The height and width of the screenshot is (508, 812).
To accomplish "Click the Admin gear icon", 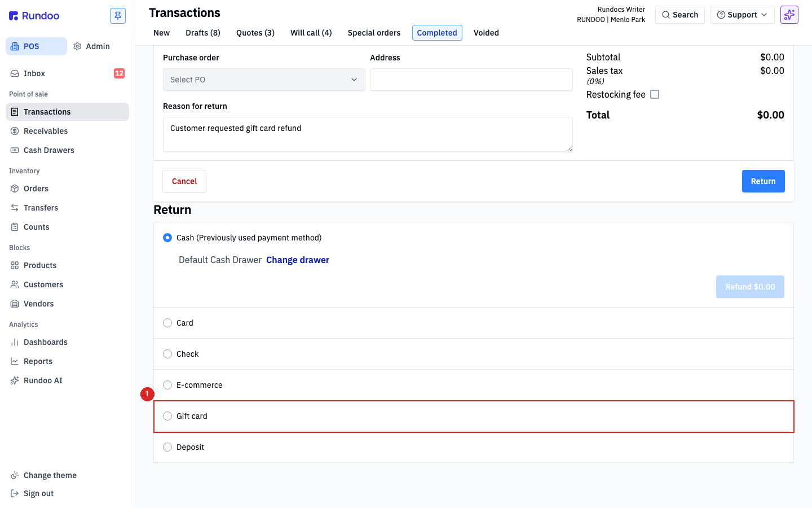I will tap(78, 46).
